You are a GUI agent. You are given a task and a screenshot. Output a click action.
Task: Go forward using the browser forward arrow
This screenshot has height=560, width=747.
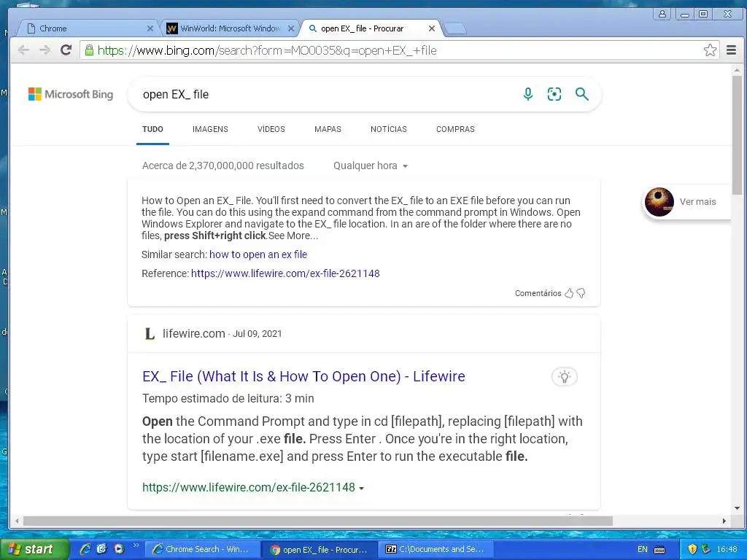pyautogui.click(x=44, y=50)
